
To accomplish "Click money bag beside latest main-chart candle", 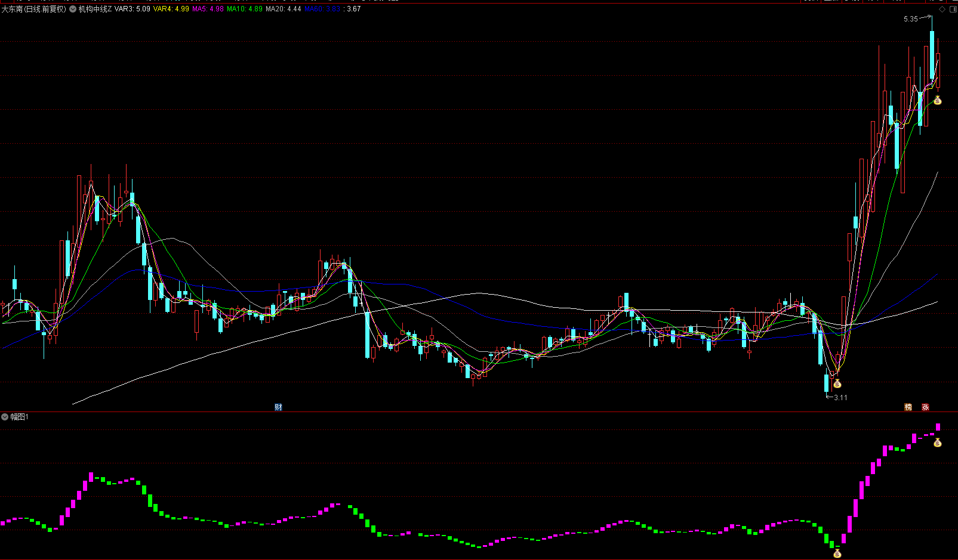I will point(937,100).
